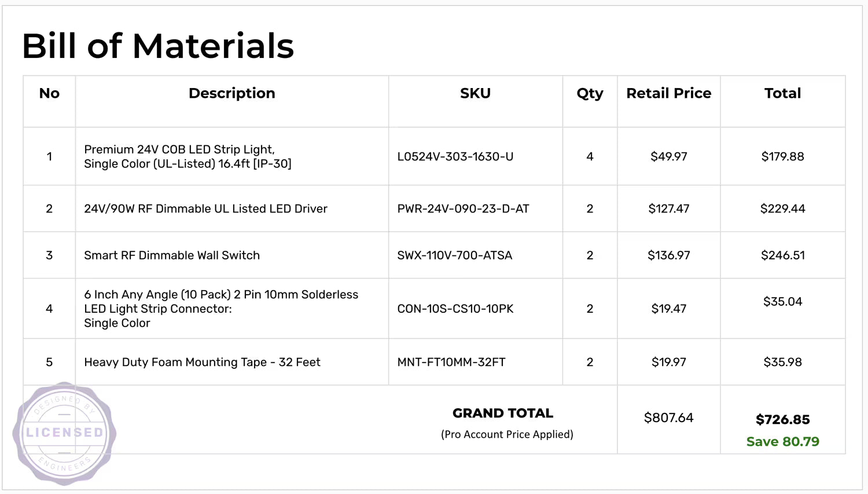
Task: Click the $136.97 retail price cell
Action: [668, 255]
